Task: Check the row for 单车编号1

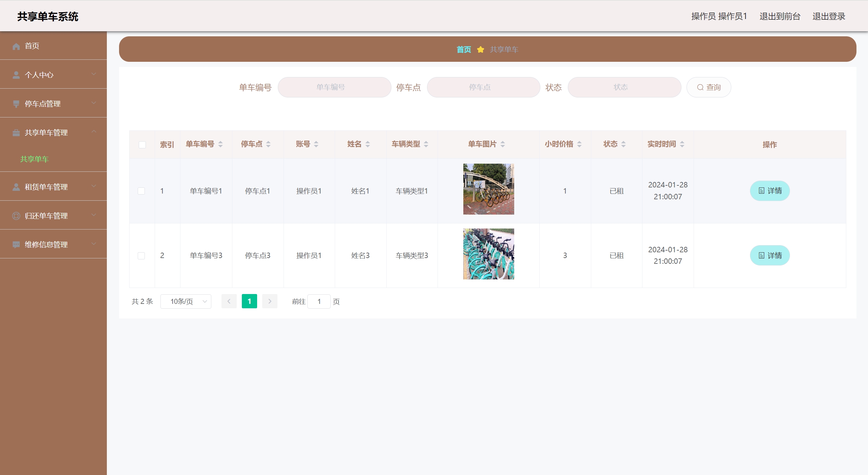Action: pos(141,191)
